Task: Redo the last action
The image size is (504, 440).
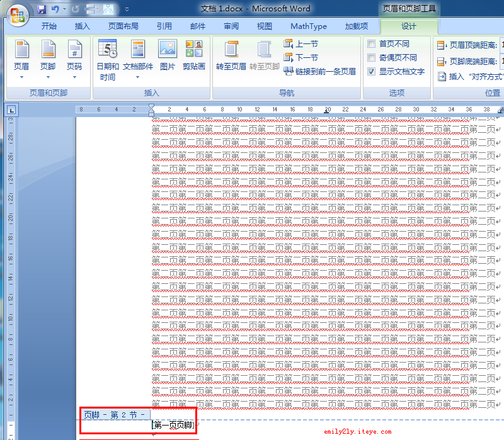Action: (x=76, y=9)
